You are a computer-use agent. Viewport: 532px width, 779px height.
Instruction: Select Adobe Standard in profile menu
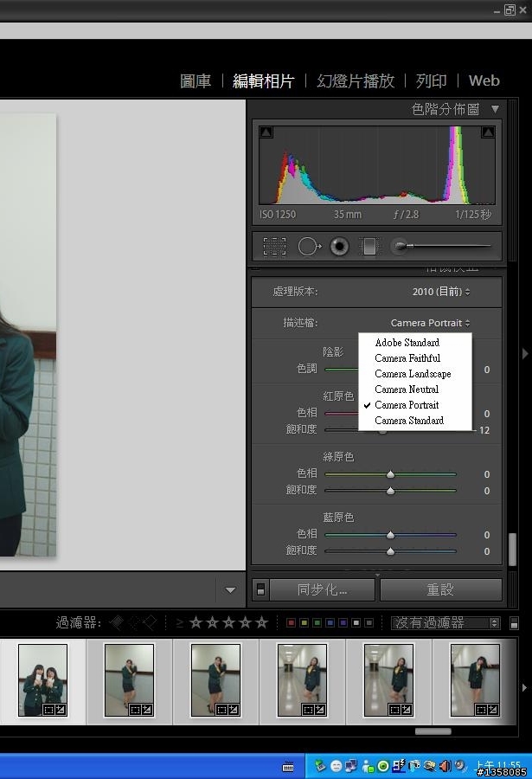407,343
